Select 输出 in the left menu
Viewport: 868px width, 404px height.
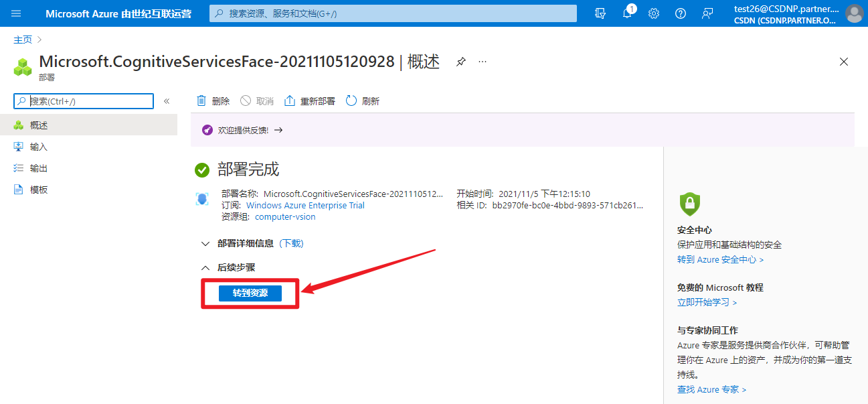tap(88, 168)
